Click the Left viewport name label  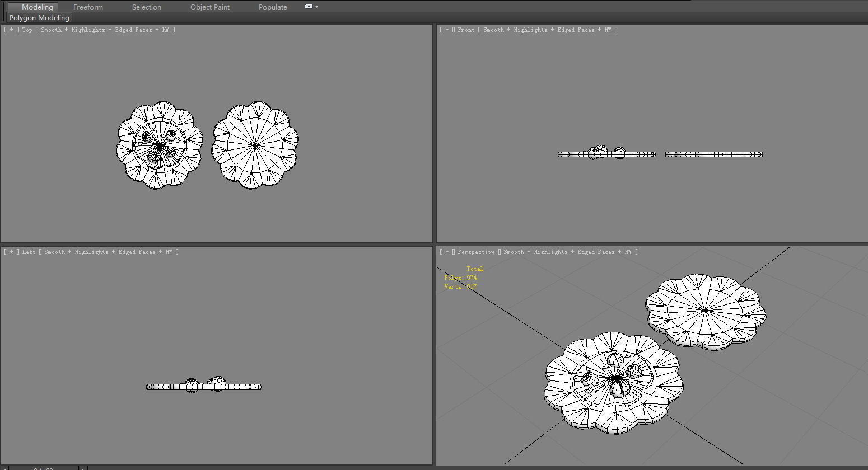(x=29, y=252)
